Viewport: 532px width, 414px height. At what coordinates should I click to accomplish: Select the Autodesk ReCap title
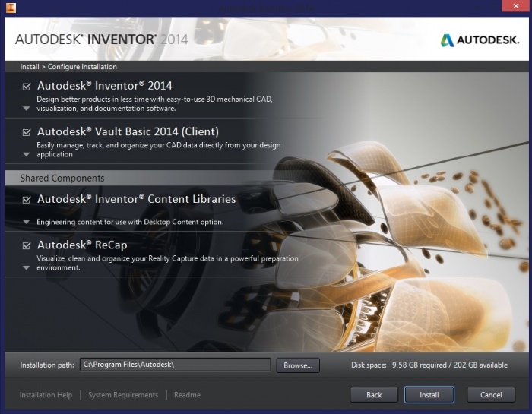[x=82, y=245]
